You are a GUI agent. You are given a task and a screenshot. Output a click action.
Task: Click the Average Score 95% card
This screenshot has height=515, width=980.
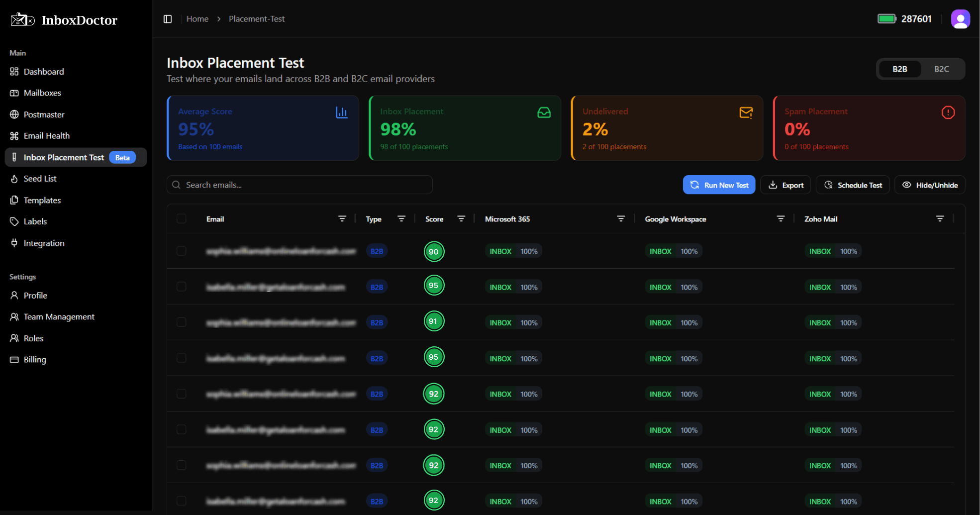click(263, 128)
